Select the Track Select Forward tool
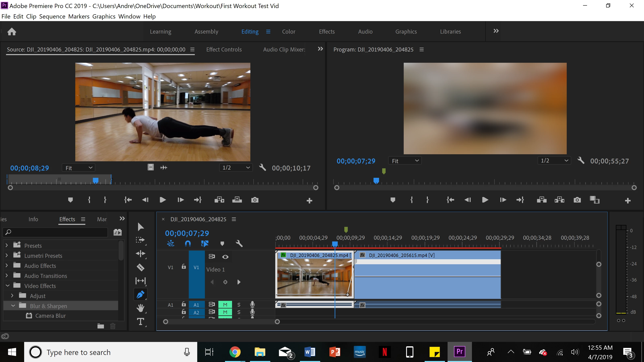 point(140,240)
